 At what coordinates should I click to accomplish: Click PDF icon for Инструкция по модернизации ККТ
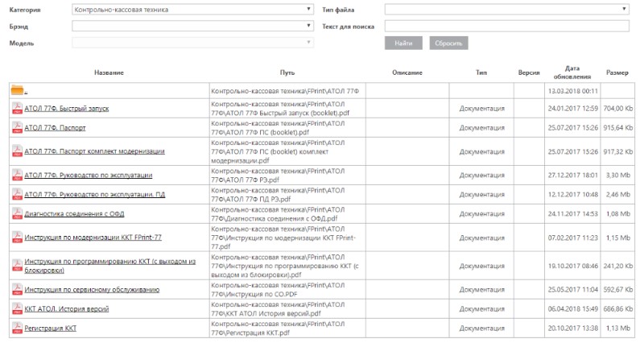[16, 237]
